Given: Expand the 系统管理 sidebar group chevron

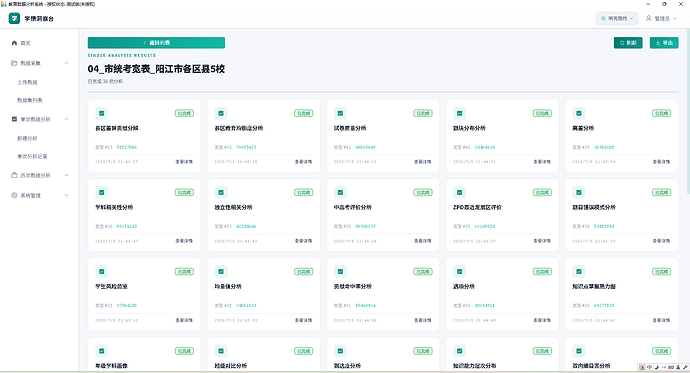Looking at the screenshot, I should click(x=66, y=195).
